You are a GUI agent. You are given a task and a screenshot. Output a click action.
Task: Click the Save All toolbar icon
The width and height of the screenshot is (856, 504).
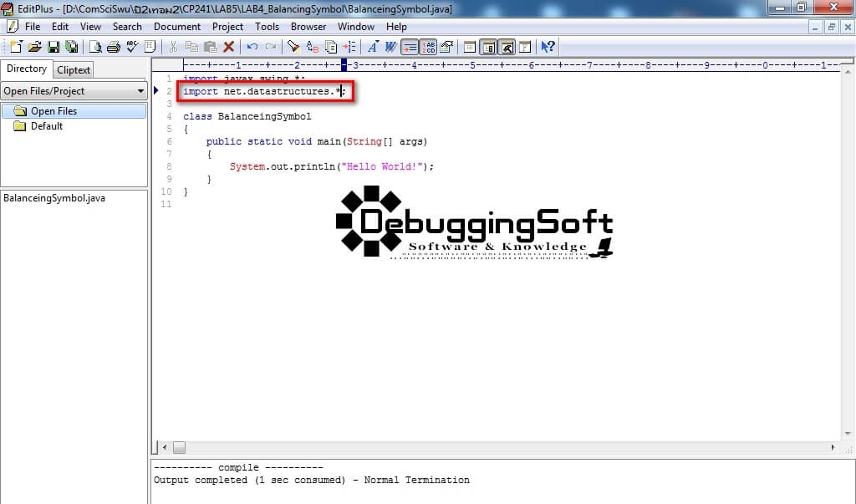[72, 47]
